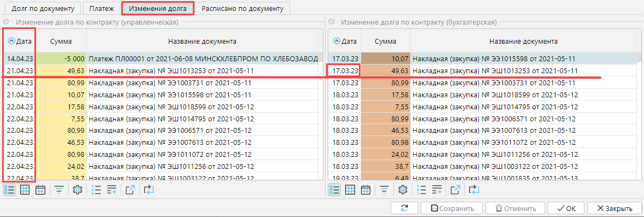Viewport: 644px width, 217px height.
Task: Open settings gear in right table toolbar
Action: (x=403, y=190)
